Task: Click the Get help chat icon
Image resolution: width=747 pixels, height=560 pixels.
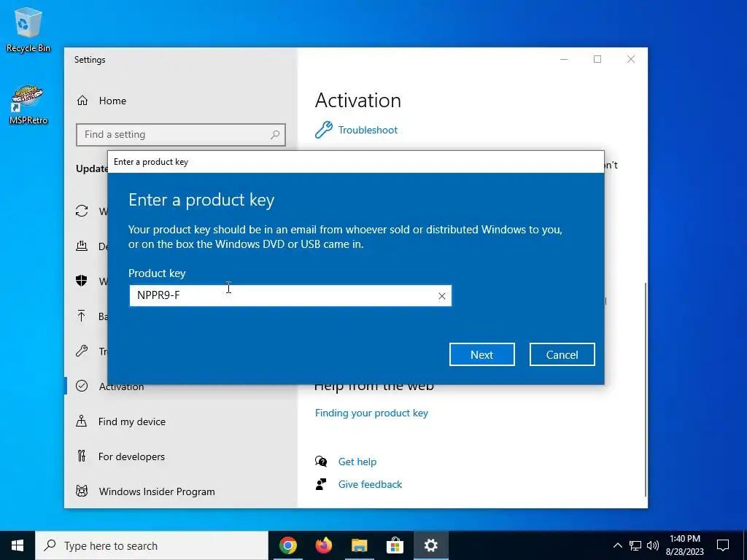Action: coord(321,462)
